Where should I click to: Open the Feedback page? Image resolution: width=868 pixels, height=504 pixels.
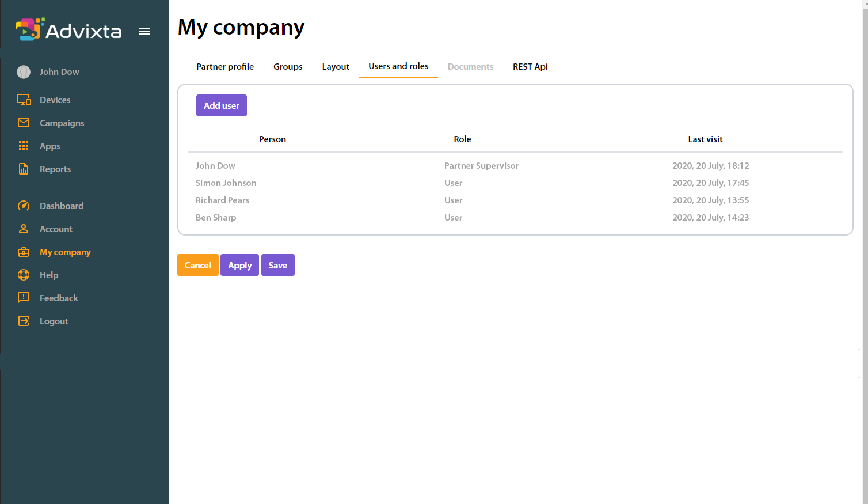[x=59, y=298]
